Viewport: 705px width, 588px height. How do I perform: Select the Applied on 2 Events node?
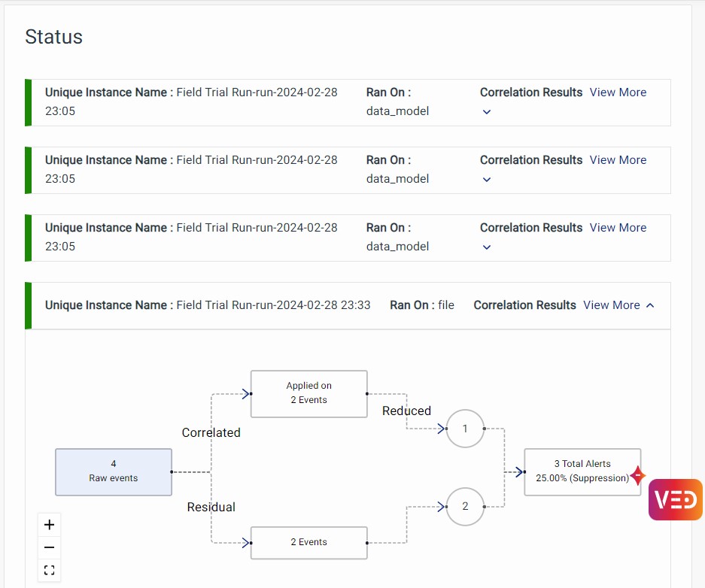click(x=308, y=393)
